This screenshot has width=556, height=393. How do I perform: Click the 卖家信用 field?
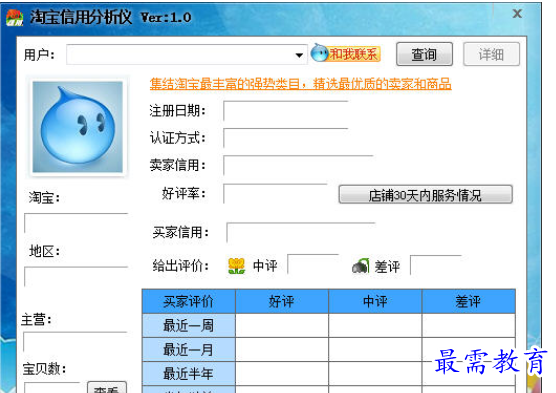pyautogui.click(x=298, y=165)
